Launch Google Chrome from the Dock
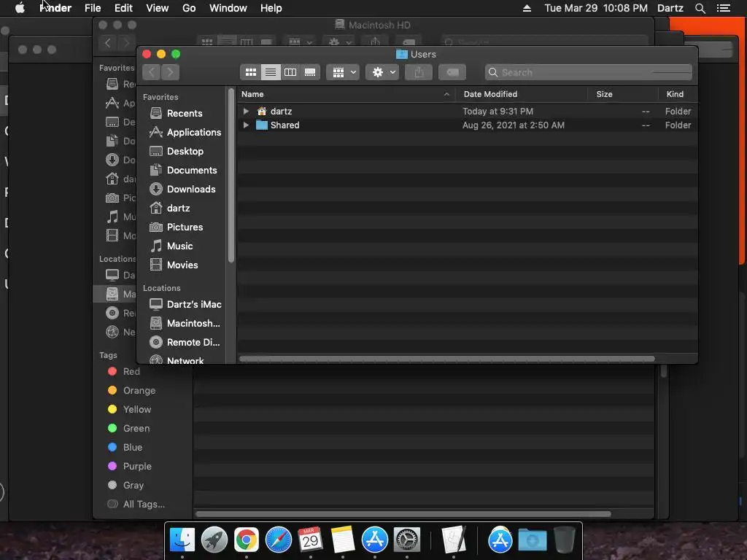Screen dimensions: 747x560 [x=247, y=540]
